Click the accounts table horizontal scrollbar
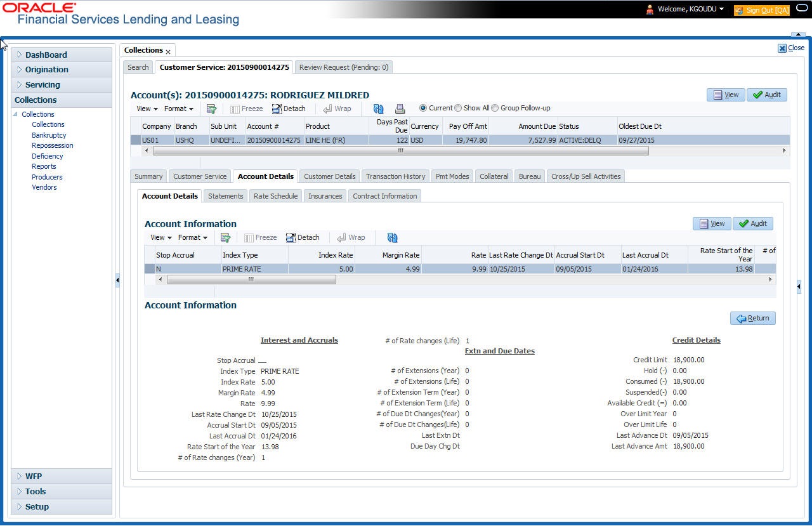 click(401, 151)
